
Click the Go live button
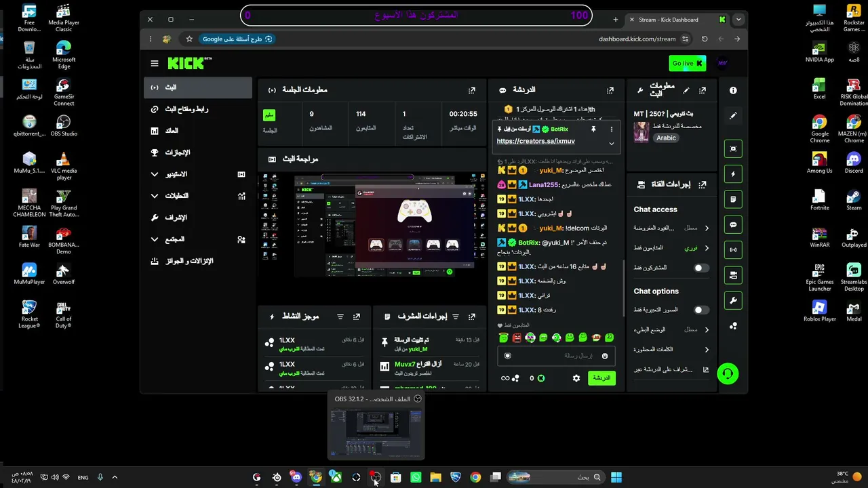[687, 63]
